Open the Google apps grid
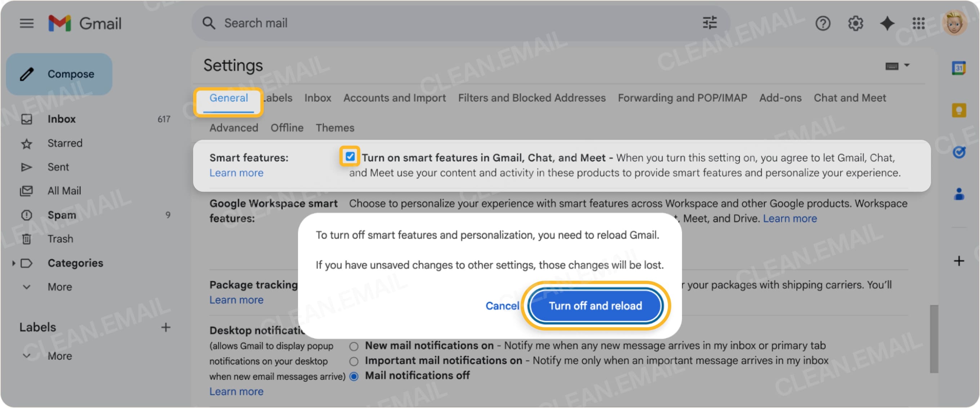The height and width of the screenshot is (408, 980). (x=918, y=23)
